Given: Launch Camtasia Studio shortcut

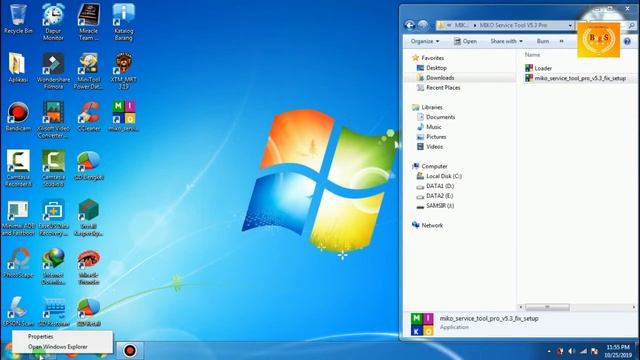Looking at the screenshot, I should (x=53, y=168).
